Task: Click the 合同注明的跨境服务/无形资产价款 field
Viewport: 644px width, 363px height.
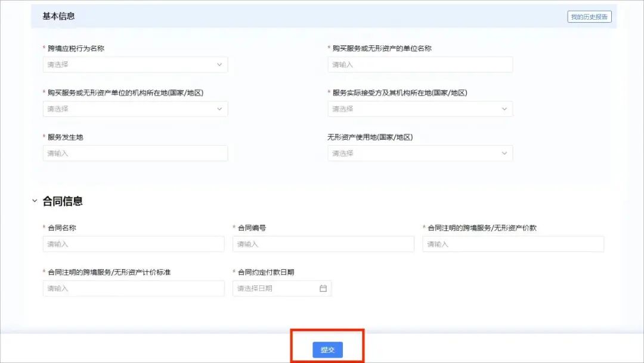Action: pos(513,244)
